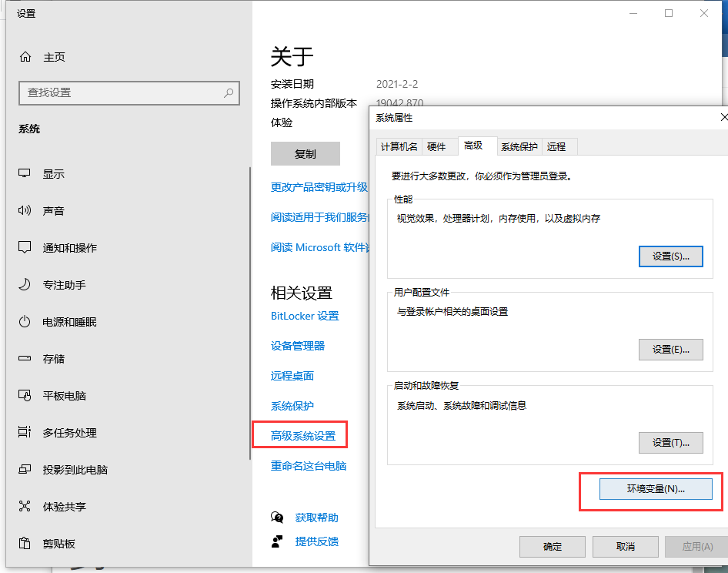Click the 复制 button under 体验
Screen dimensions: 728x573
click(305, 153)
